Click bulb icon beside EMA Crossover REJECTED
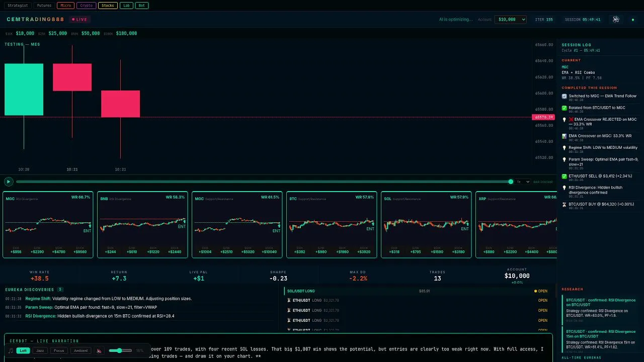 coord(564,120)
